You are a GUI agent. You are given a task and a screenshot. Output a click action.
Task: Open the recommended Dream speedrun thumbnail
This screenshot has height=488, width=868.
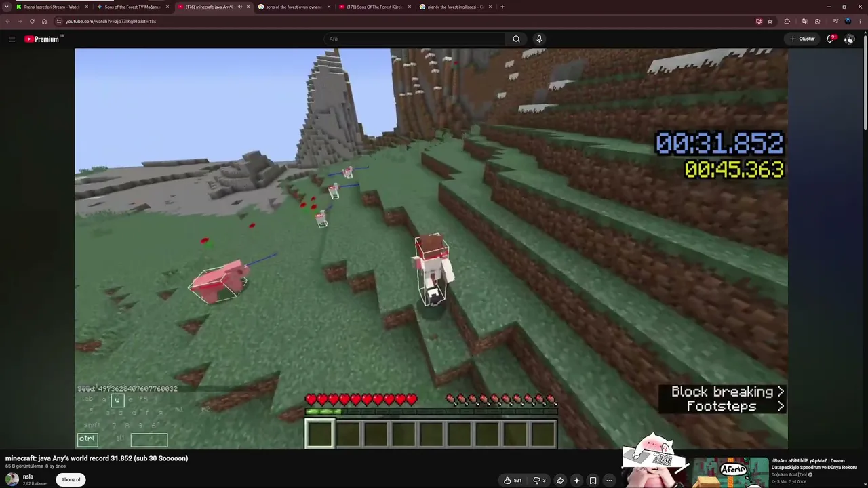[730, 472]
